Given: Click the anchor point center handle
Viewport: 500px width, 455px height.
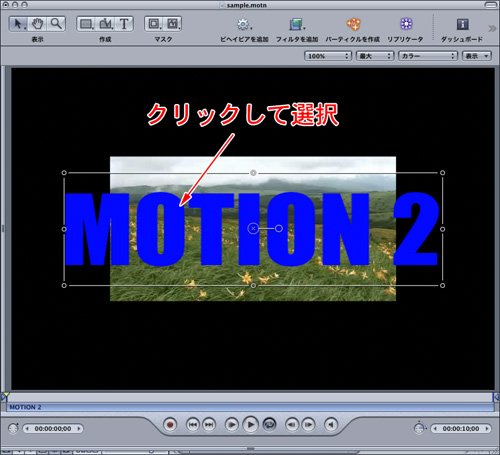Looking at the screenshot, I should point(253,228).
